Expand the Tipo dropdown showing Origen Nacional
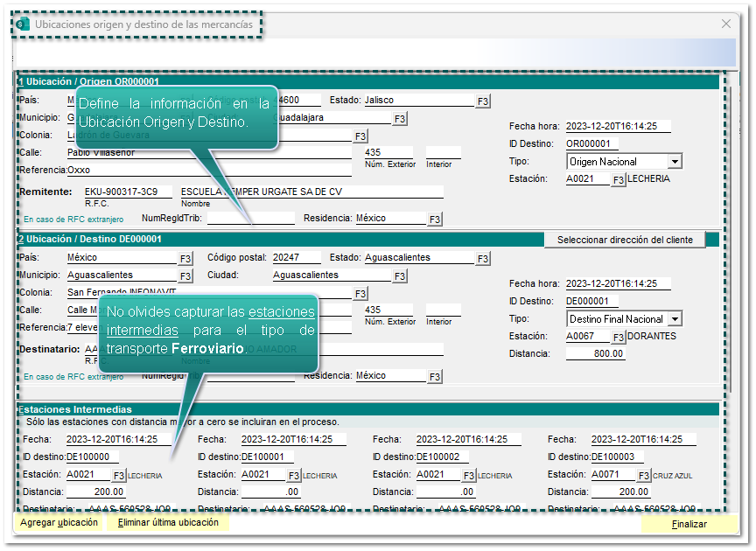The height and width of the screenshot is (551, 756). 673,162
